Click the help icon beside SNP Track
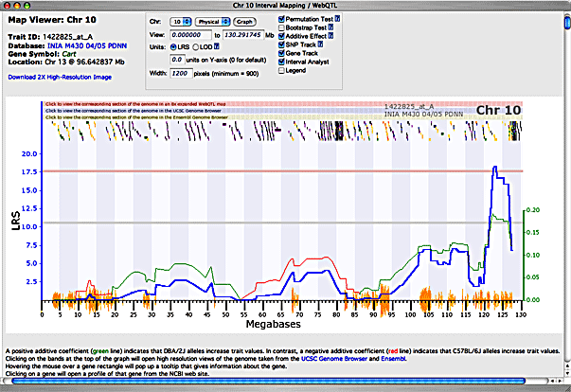Image resolution: width=571 pixels, height=392 pixels. point(318,45)
